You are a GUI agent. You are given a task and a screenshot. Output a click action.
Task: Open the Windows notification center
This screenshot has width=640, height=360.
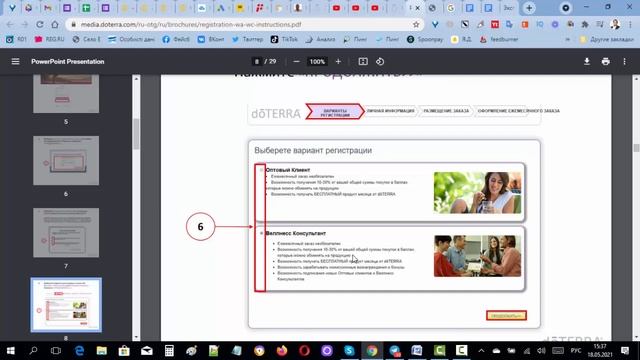click(625, 351)
